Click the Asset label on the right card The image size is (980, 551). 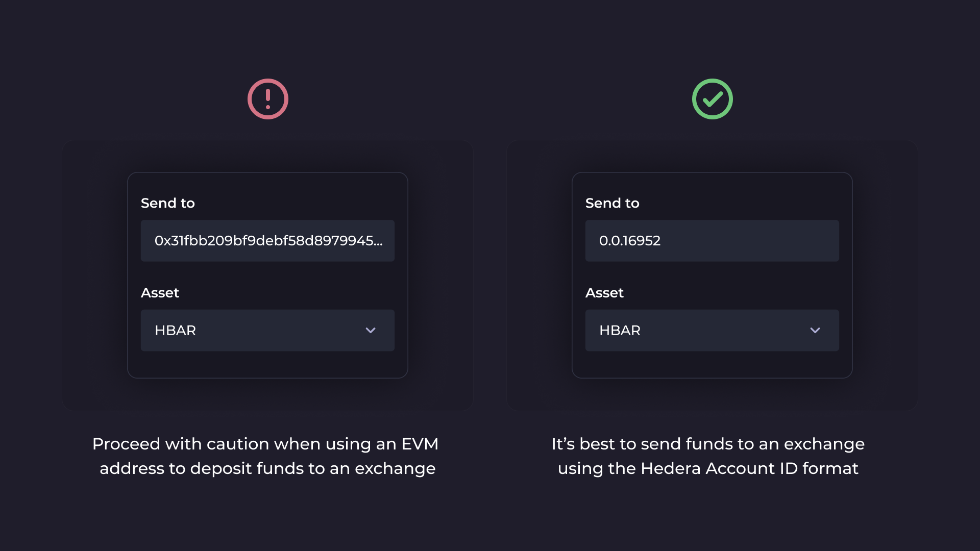tap(604, 292)
